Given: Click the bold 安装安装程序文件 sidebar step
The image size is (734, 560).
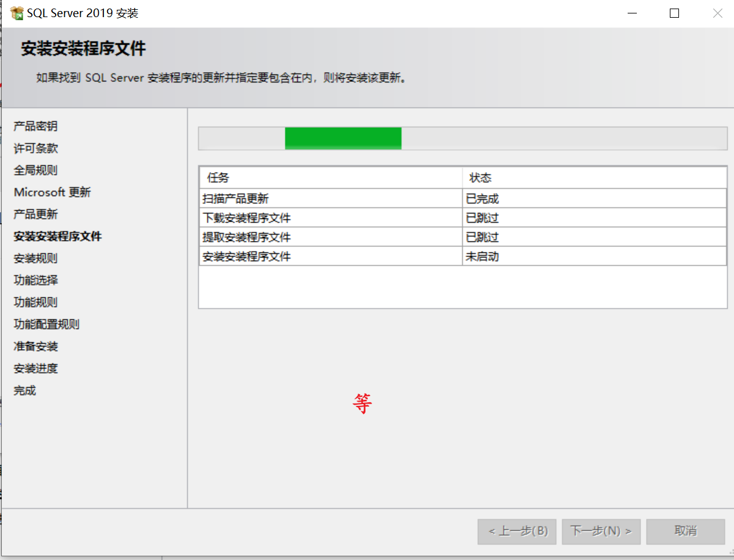Looking at the screenshot, I should click(57, 237).
